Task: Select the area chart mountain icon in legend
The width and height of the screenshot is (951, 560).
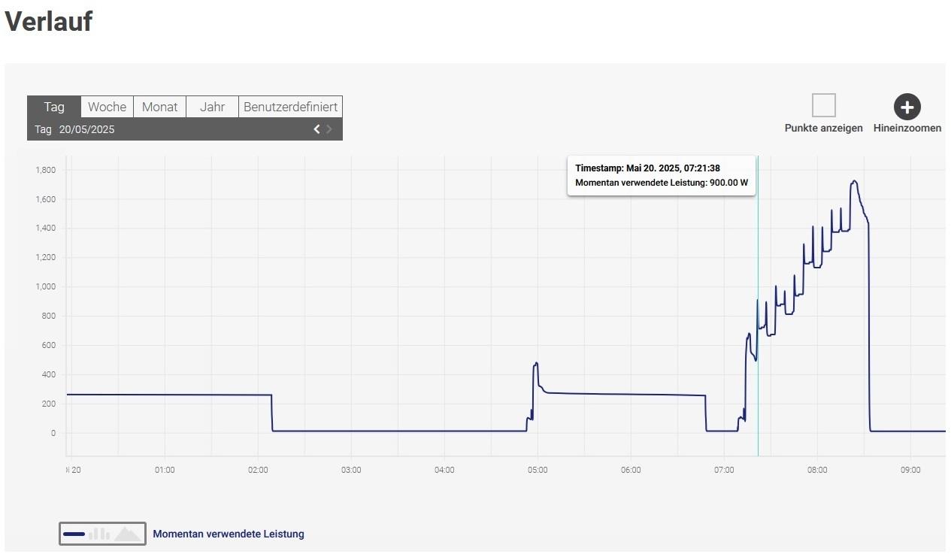Action: 127,534
